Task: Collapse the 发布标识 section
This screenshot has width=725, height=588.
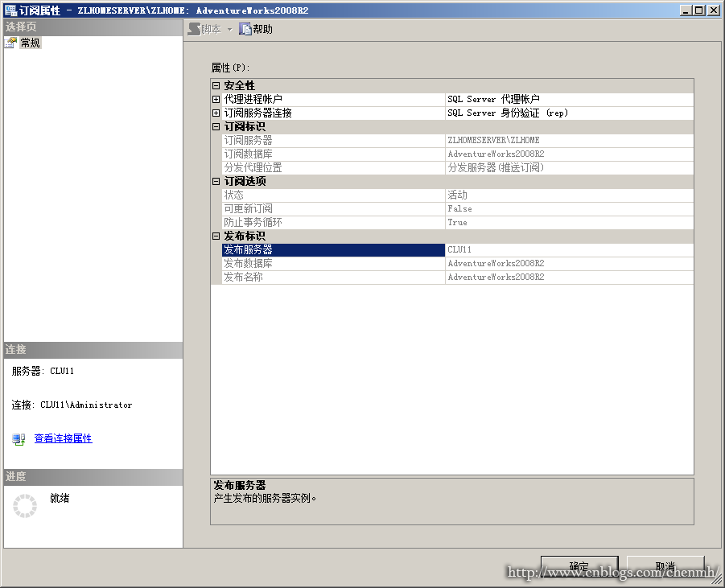Action: (x=216, y=236)
